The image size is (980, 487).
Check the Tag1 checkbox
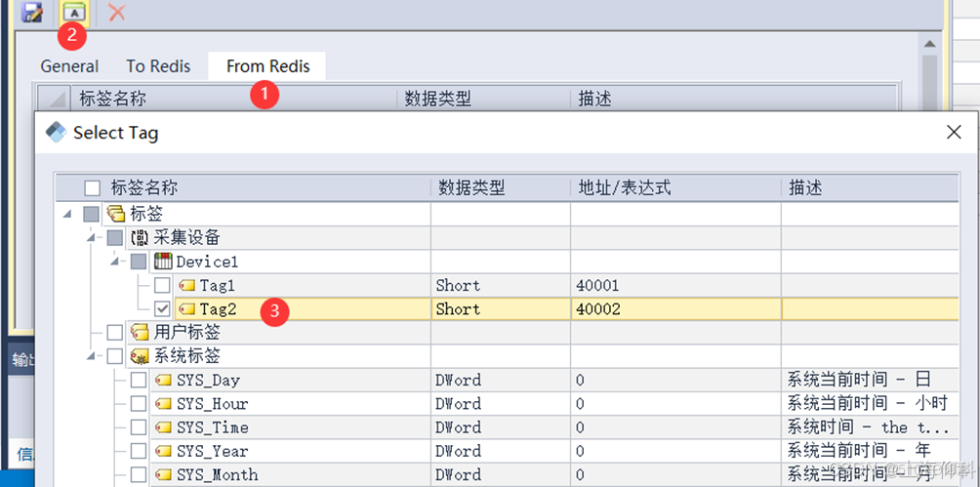point(163,285)
